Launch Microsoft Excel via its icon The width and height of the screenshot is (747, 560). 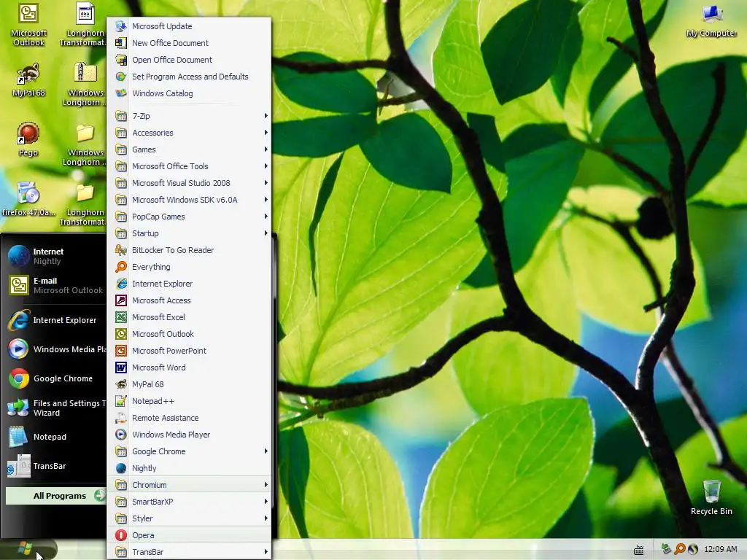click(x=121, y=317)
